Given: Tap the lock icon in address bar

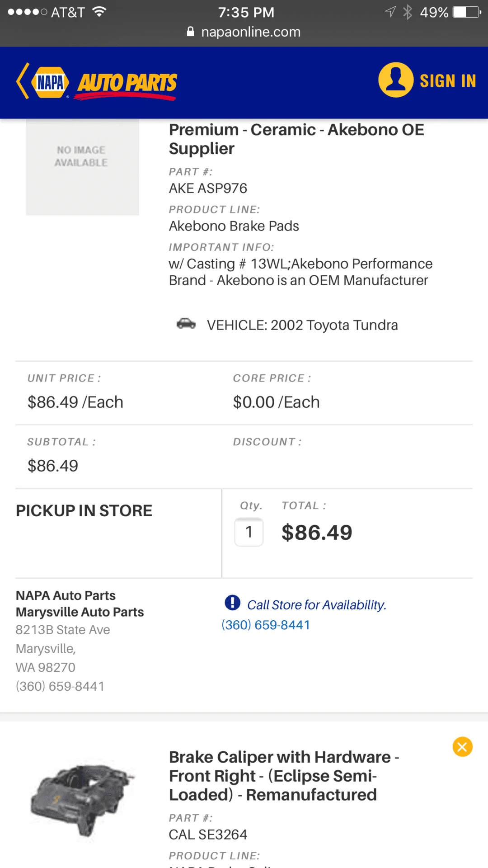Looking at the screenshot, I should (x=191, y=32).
